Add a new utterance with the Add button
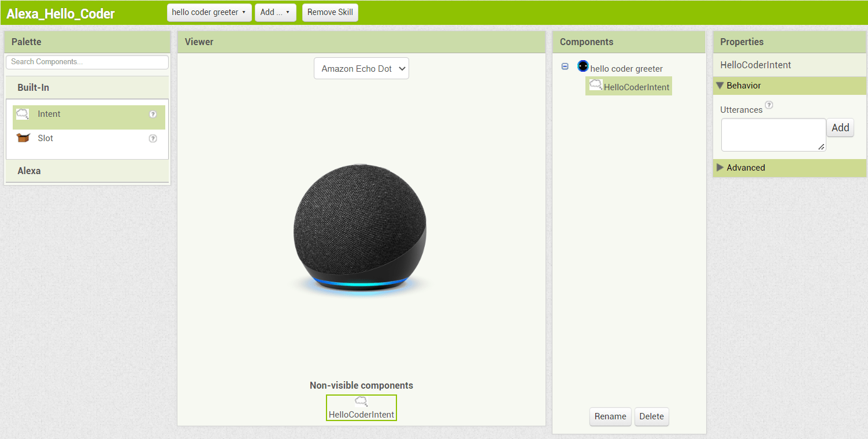868x439 pixels. 840,127
